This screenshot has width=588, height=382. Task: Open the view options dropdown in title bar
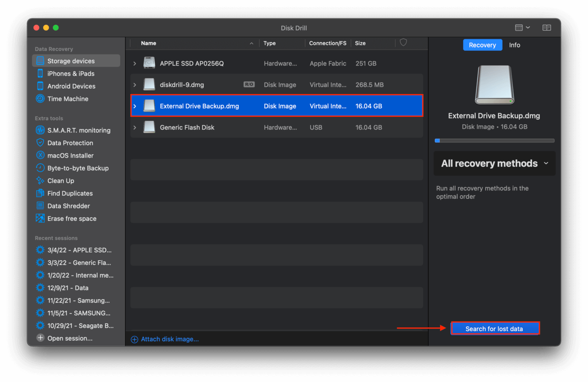pos(523,28)
